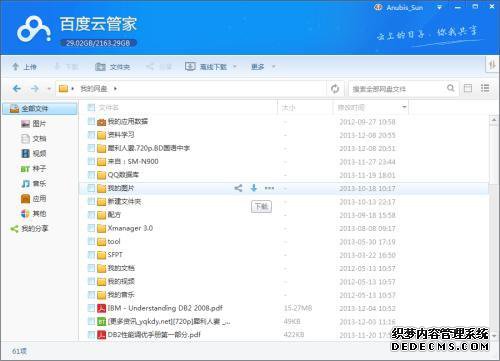The width and height of the screenshot is (500, 361).
Task: Select IBM - Understanding DB2 2008.pdf
Action: click(165, 308)
